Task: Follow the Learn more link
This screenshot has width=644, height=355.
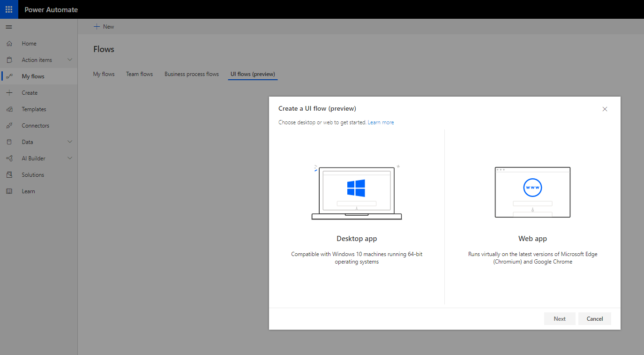Action: (381, 122)
